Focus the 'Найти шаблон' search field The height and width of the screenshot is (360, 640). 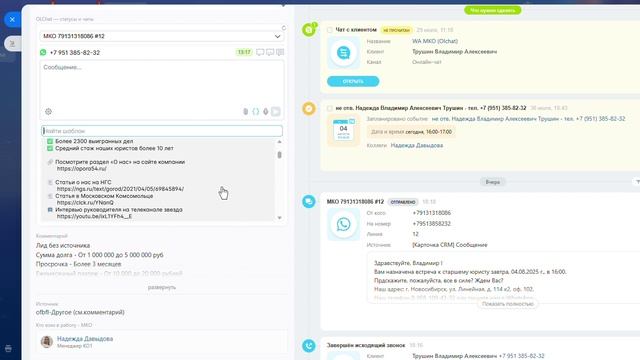coord(162,131)
